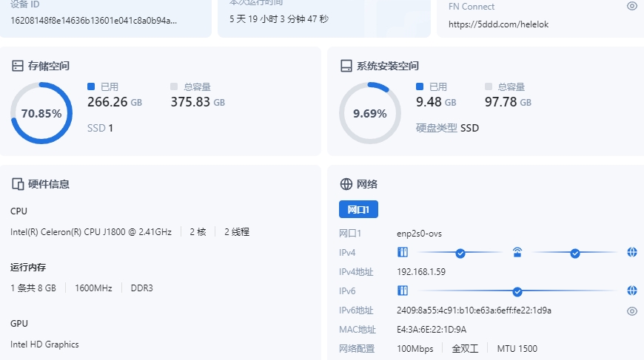The width and height of the screenshot is (644, 360).
Task: Click the 1600MHz memory speed
Action: (94, 288)
